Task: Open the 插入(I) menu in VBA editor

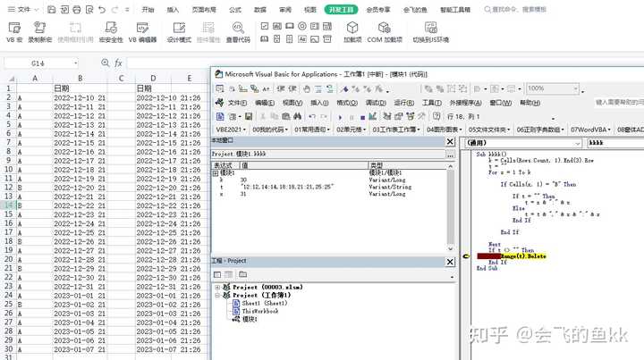Action: tap(319, 103)
